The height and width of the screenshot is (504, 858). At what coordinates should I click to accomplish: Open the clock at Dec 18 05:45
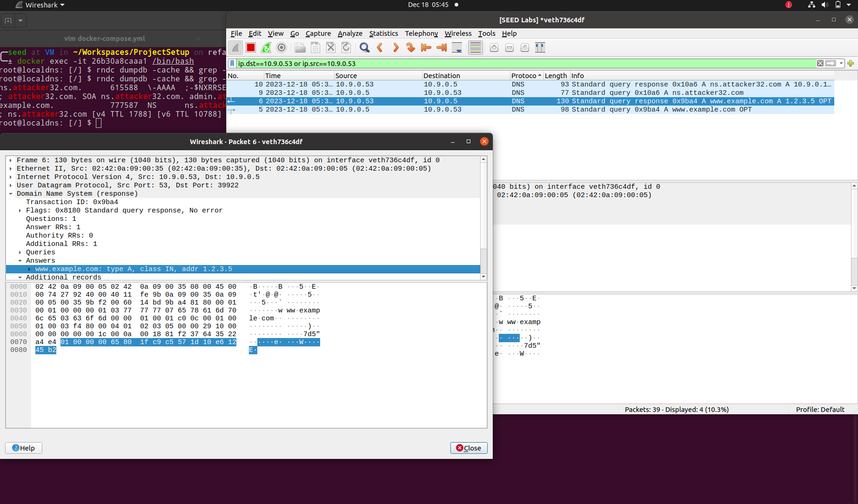[428, 5]
